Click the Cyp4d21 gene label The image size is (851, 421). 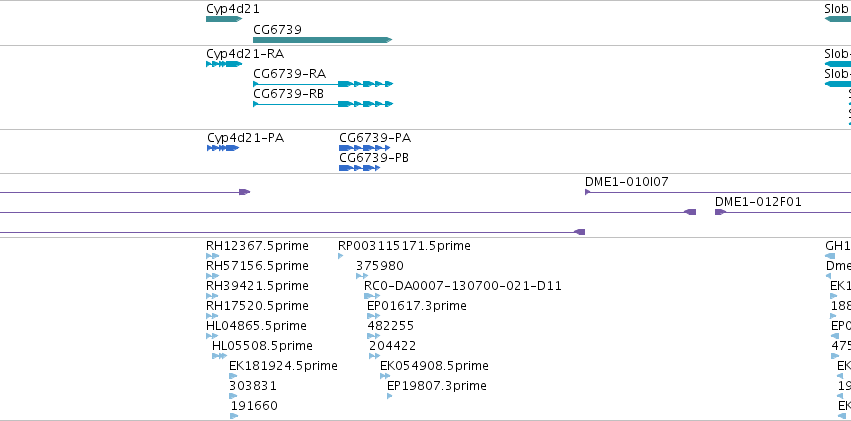(x=233, y=9)
